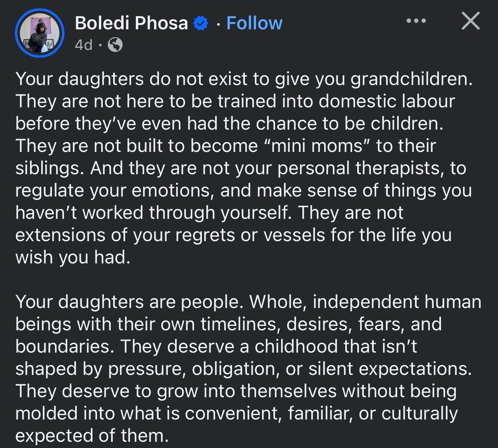This screenshot has height=448, width=498.
Task: Click the line starting "regulate your emotions"
Action: (x=244, y=190)
